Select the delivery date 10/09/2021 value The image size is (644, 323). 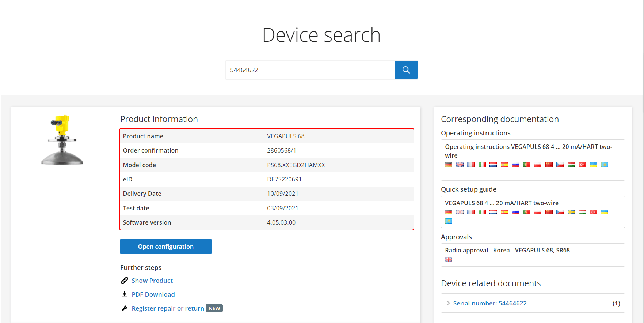[283, 194]
